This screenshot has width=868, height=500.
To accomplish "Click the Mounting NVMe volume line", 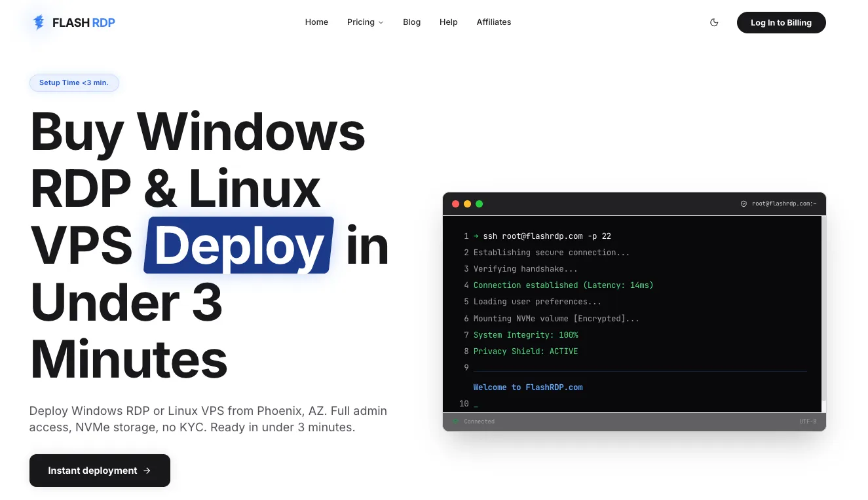I will pos(556,319).
